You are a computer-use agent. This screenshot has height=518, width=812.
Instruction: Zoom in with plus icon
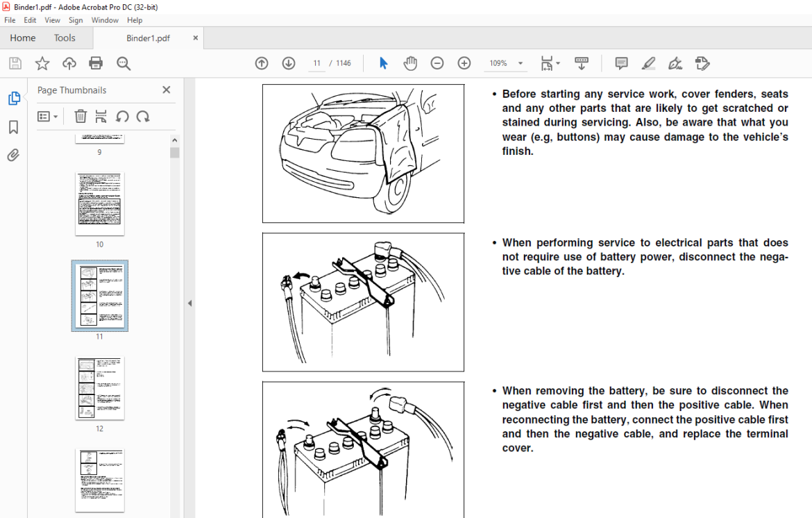tap(464, 63)
